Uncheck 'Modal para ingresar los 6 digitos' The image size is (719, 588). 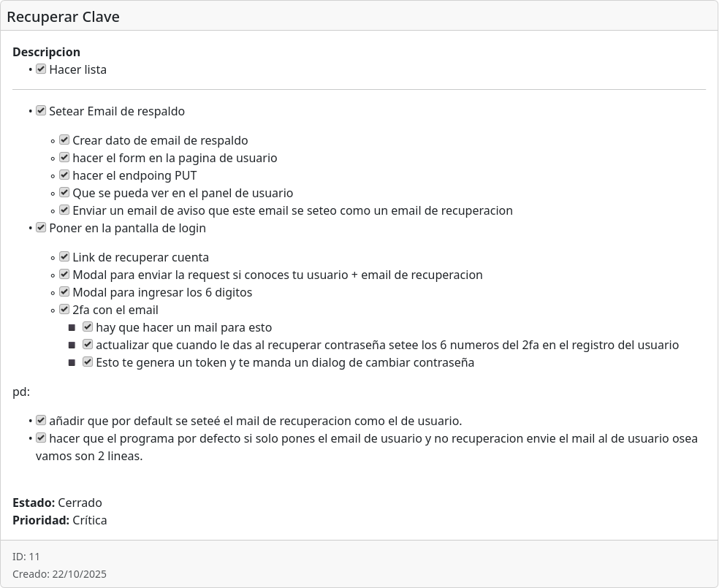point(65,292)
